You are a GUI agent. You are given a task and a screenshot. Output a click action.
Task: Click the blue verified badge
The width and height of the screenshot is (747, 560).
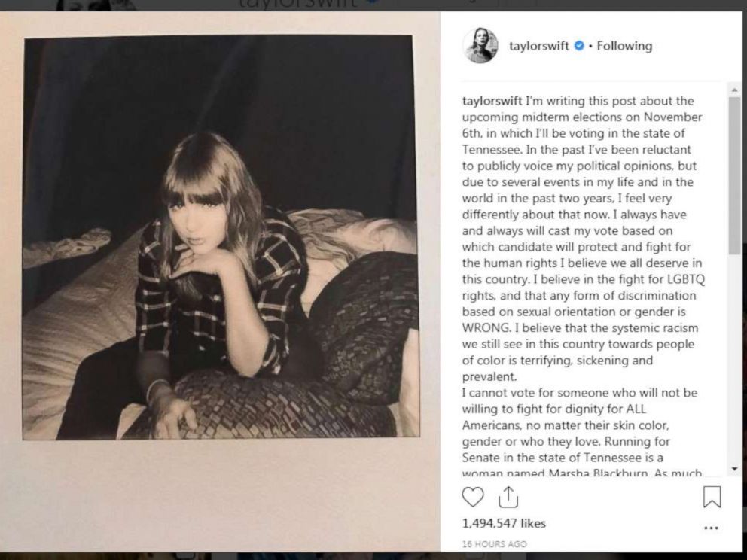(x=579, y=46)
